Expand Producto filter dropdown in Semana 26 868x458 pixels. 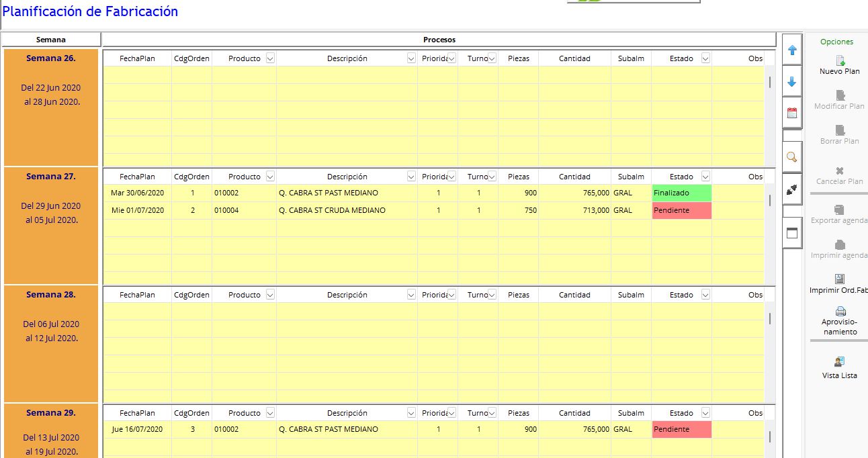(x=270, y=58)
